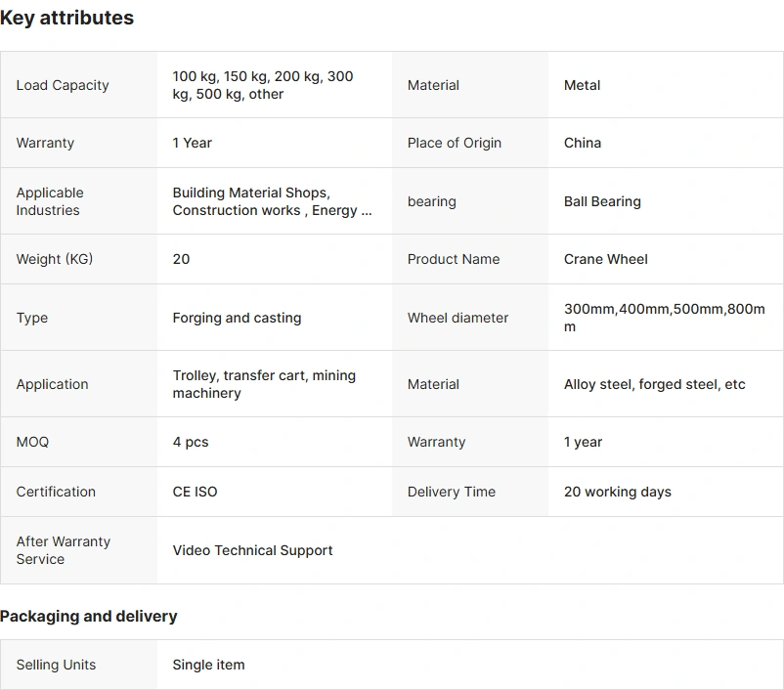The width and height of the screenshot is (784, 690).
Task: Click "Video Technical Support" service value
Action: [252, 550]
